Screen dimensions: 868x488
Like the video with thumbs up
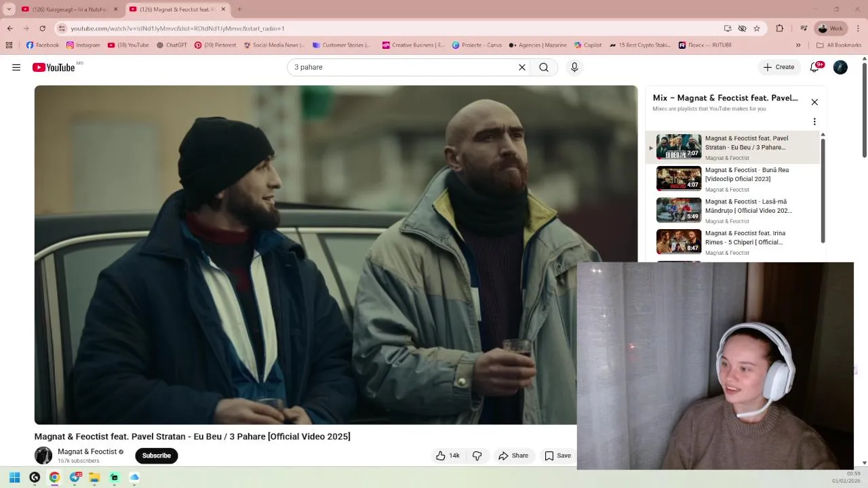coord(447,455)
